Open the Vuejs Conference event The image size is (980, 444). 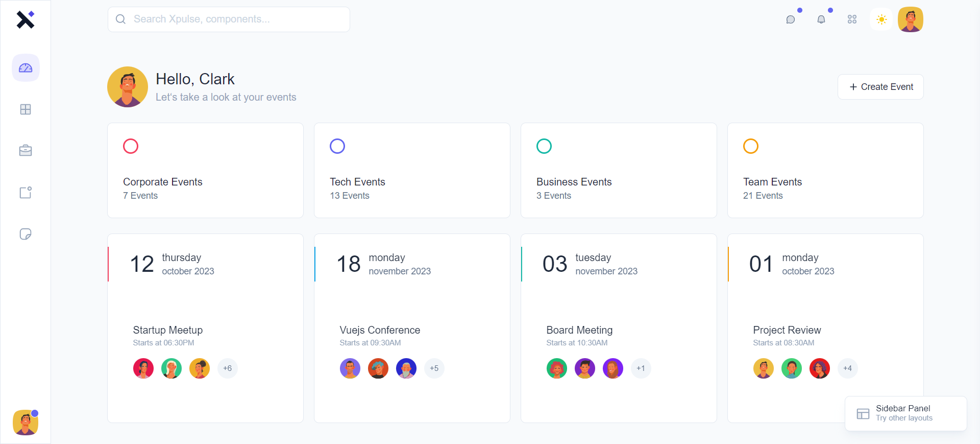(380, 330)
